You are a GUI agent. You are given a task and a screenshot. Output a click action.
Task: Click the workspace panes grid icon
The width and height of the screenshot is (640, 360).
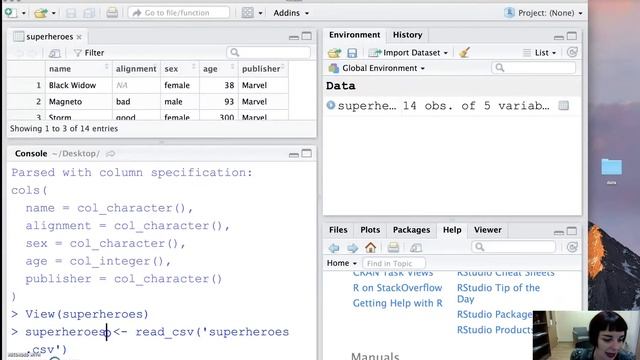tap(247, 13)
